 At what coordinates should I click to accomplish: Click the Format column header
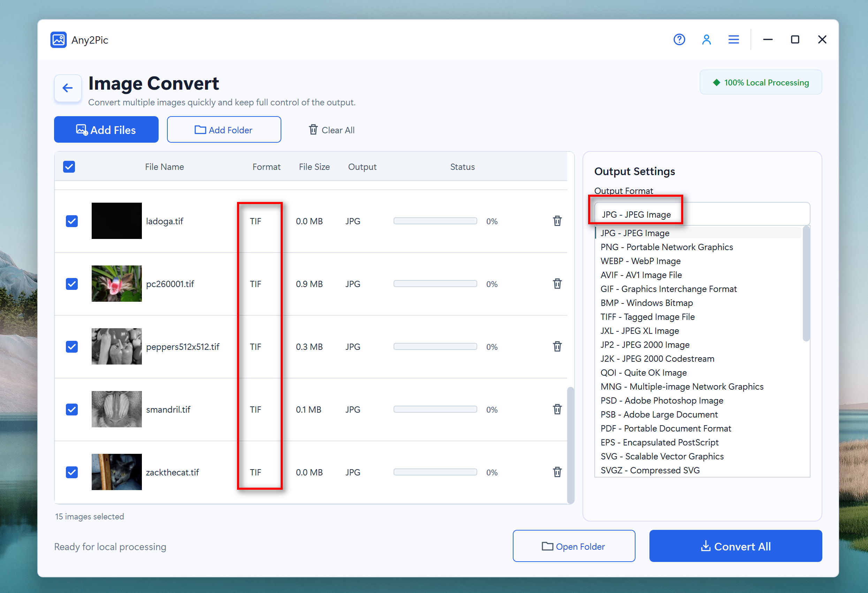pyautogui.click(x=266, y=167)
